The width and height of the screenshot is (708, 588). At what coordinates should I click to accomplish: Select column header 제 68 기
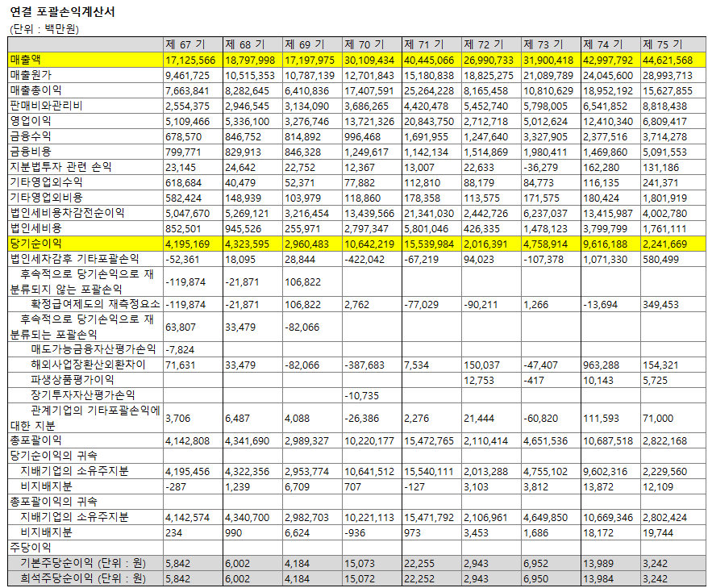pos(244,44)
